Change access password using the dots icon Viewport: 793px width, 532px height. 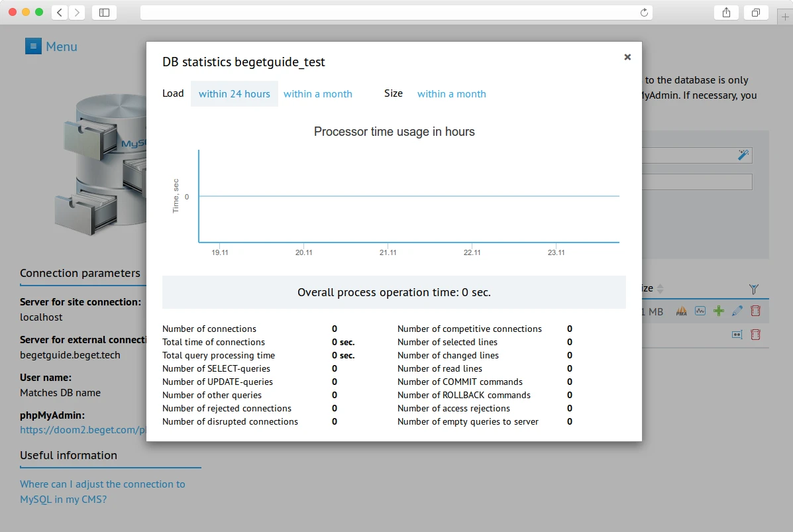tap(737, 335)
